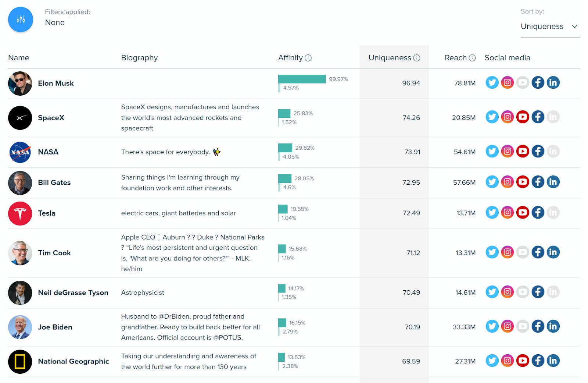Open Joe Biden's Facebook icon
The image size is (588, 383).
click(x=538, y=326)
